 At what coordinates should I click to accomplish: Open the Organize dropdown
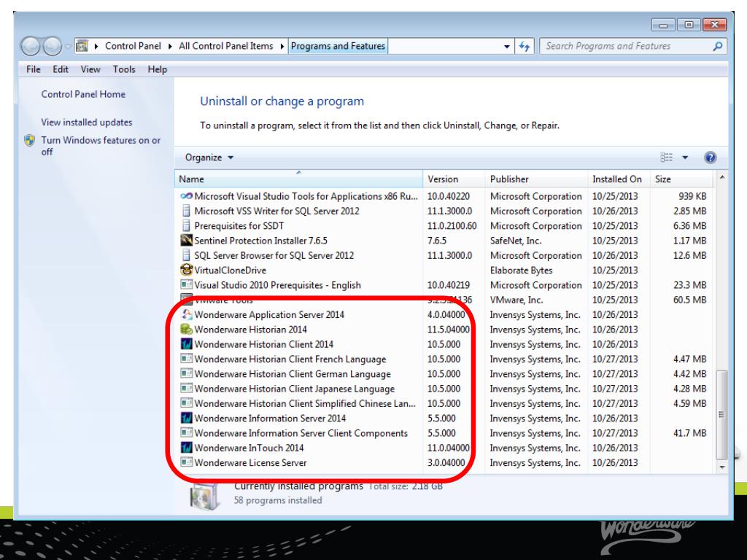pos(209,157)
